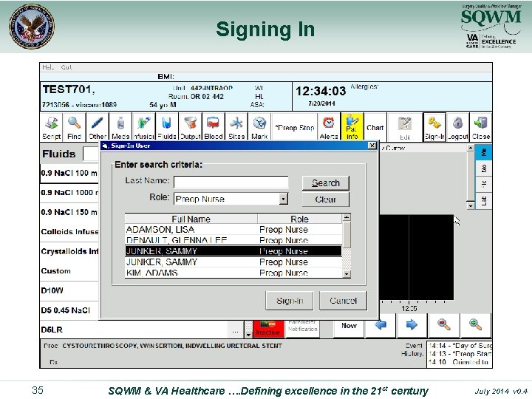Open the Infusion toolbar icon
The height and width of the screenshot is (399, 532).
coord(144,127)
